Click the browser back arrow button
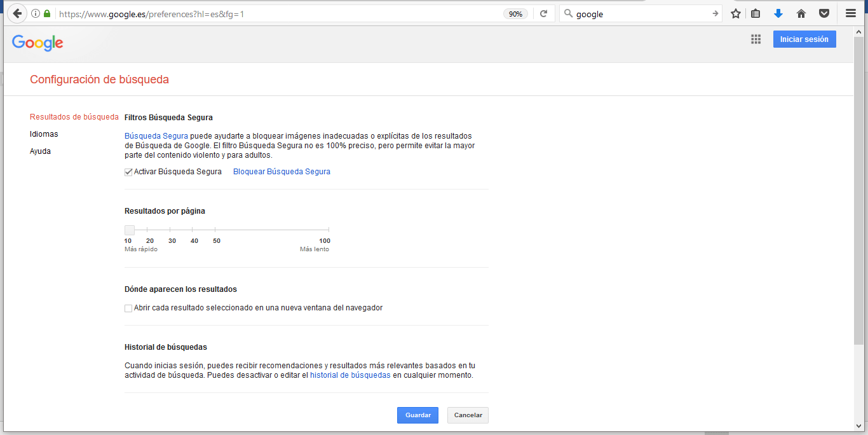 [x=17, y=13]
